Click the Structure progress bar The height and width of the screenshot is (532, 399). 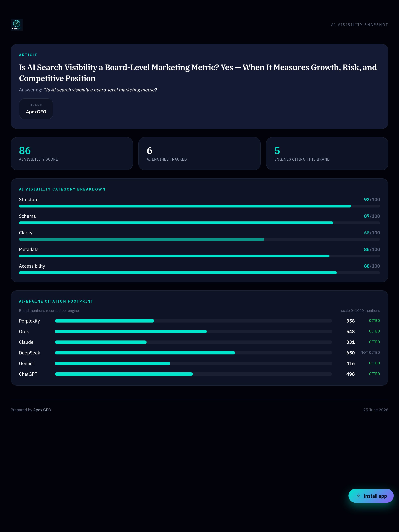(199, 206)
